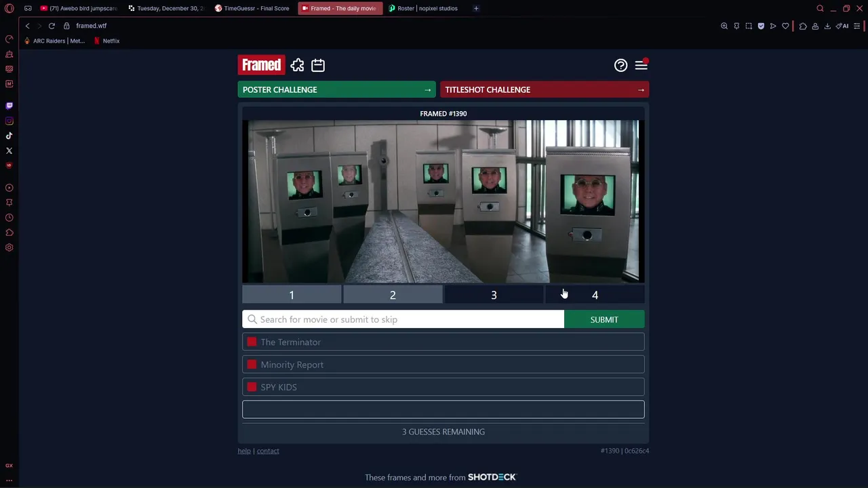Image resolution: width=868 pixels, height=488 pixels.
Task: Switch to the Awebo bird jumpscare tab
Action: point(78,8)
